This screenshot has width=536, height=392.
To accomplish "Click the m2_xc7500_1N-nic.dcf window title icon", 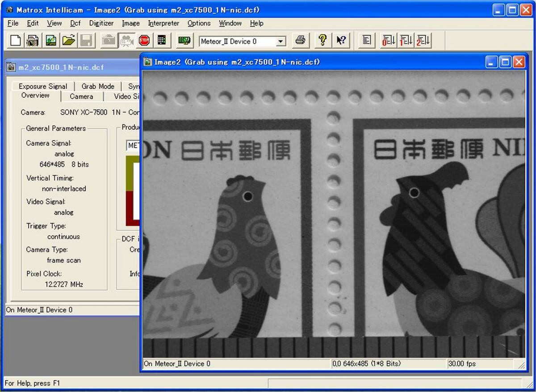I will (11, 67).
